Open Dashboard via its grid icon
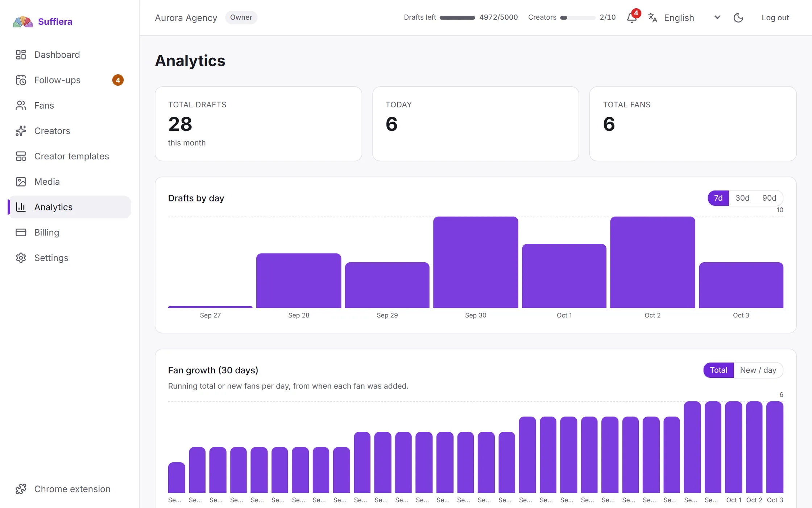The image size is (812, 508). point(21,55)
